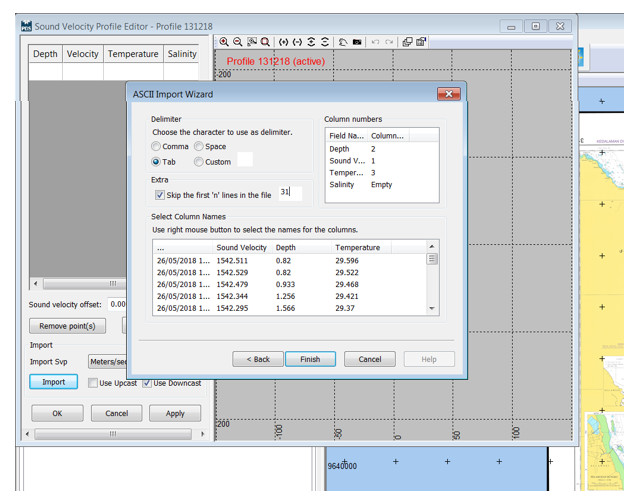The width and height of the screenshot is (638, 504).
Task: Toggle Skip the first 'n' lines checkbox
Action: pyautogui.click(x=160, y=195)
